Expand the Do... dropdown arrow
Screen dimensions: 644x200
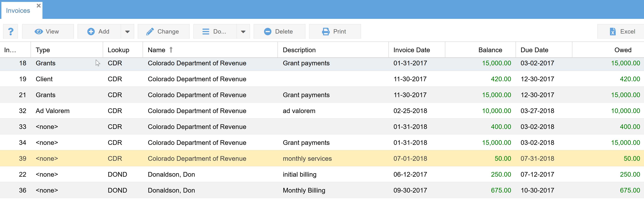tap(243, 31)
